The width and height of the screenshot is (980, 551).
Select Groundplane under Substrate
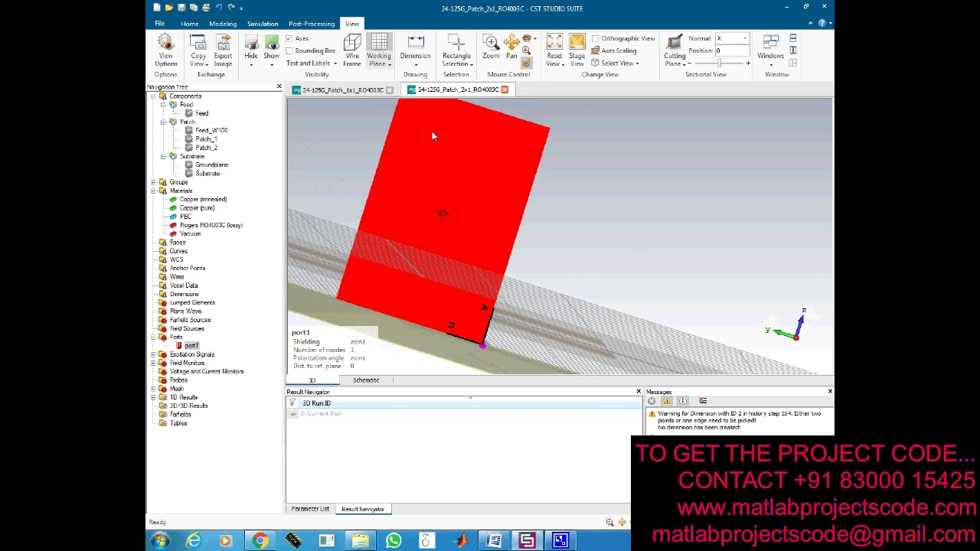(x=211, y=165)
